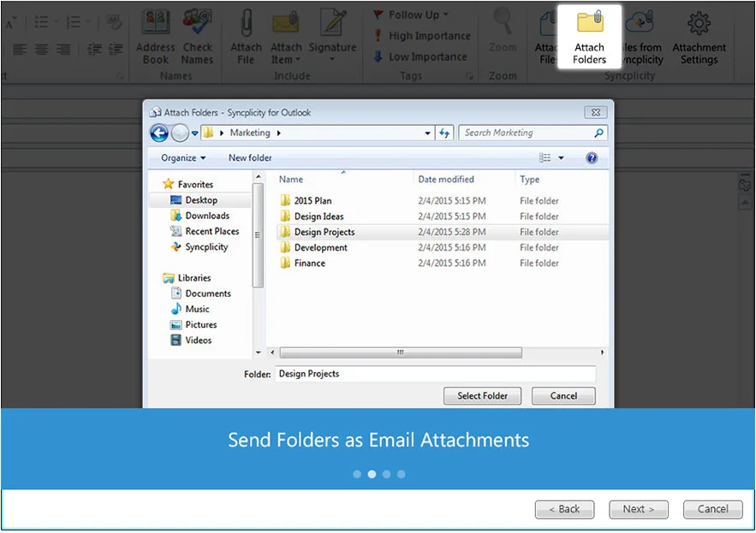This screenshot has width=756, height=533.
Task: Click the blue help question mark icon
Action: click(592, 158)
